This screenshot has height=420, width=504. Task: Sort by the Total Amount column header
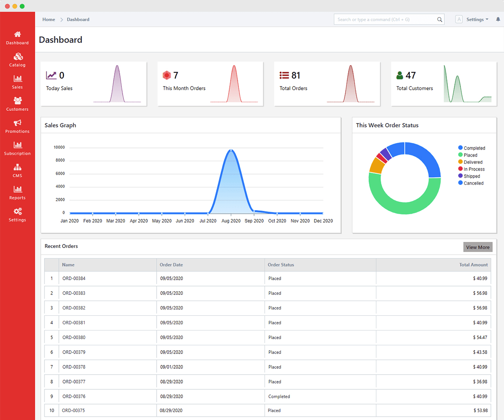click(433, 265)
